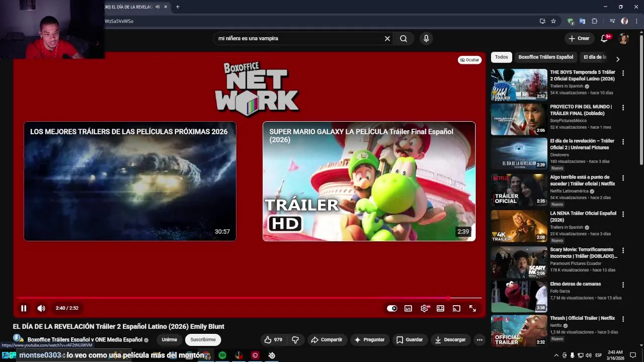Select the 'El día de la' chip
This screenshot has width=644, height=362.
click(595, 57)
